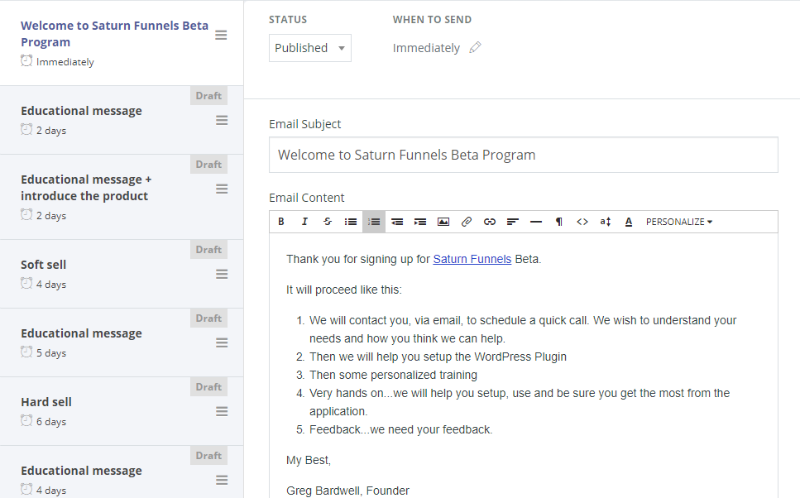
Task: Open paragraph format pilcrow icon
Action: pyautogui.click(x=559, y=221)
